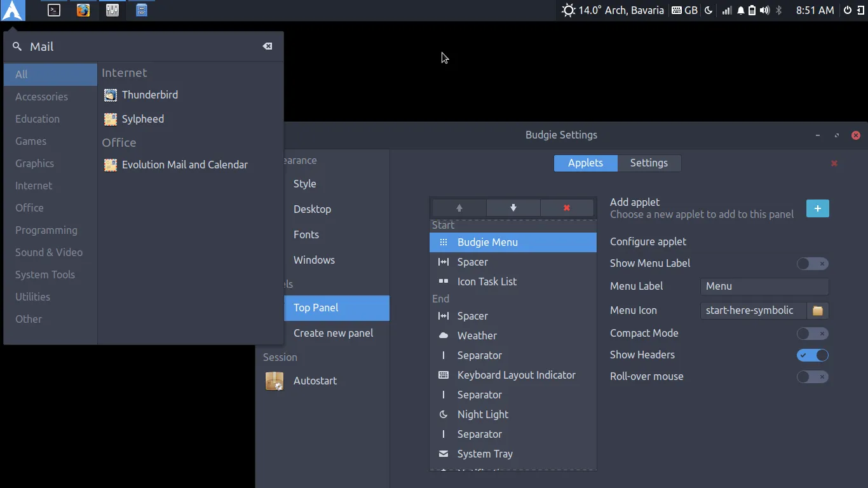
Task: Move the selected applet down
Action: (x=513, y=208)
